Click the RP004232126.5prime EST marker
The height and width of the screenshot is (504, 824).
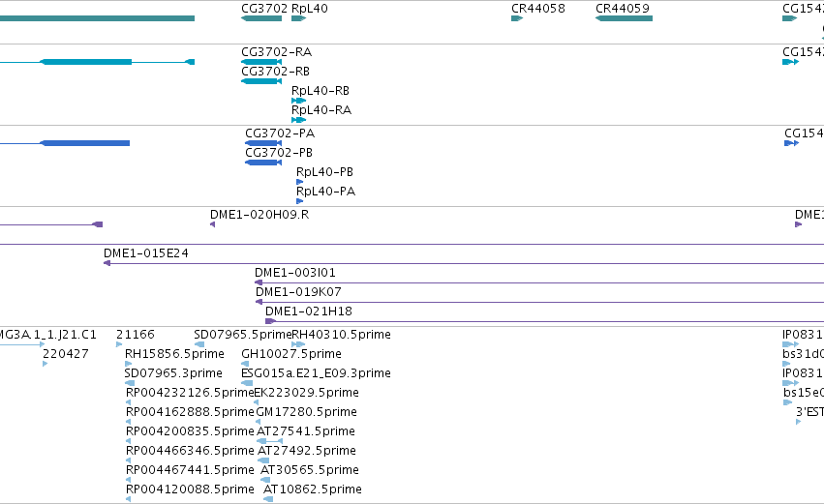click(x=128, y=403)
